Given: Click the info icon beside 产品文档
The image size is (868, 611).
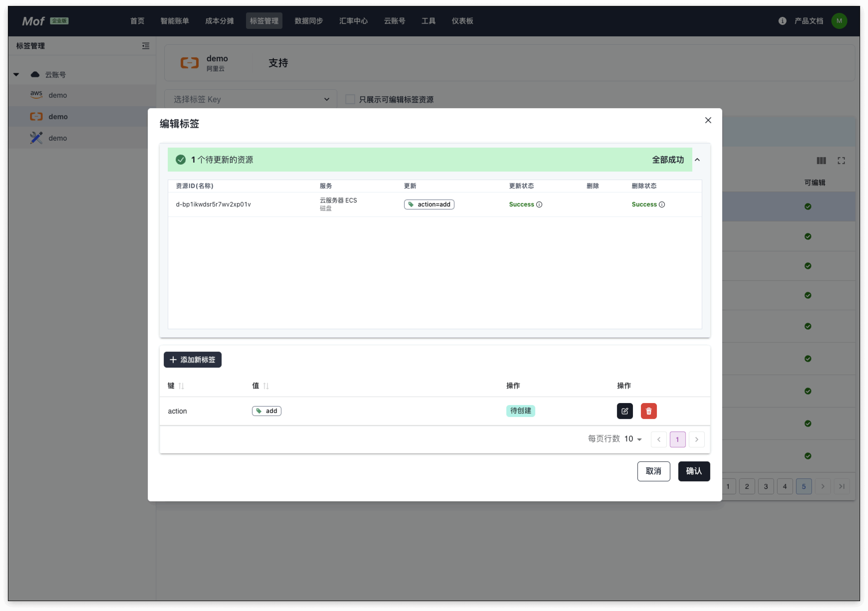Looking at the screenshot, I should (782, 21).
